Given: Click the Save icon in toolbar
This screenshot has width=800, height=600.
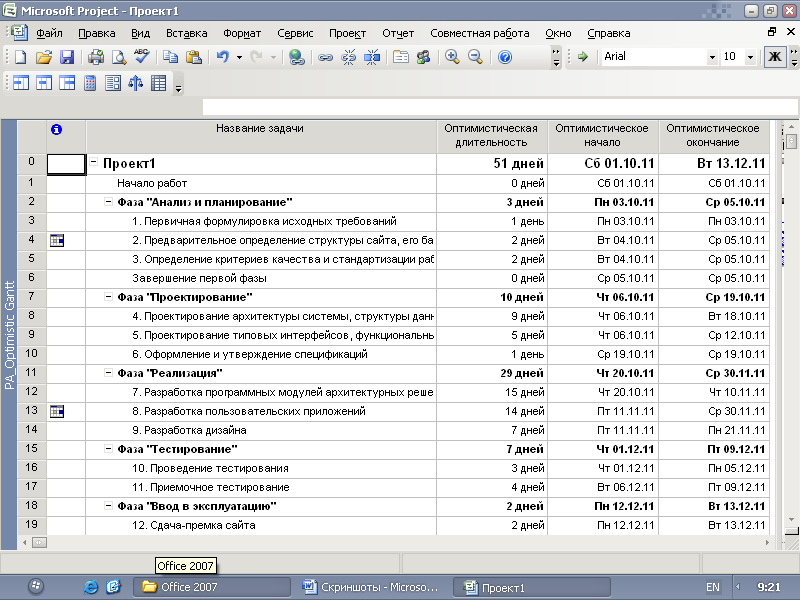Looking at the screenshot, I should click(67, 57).
